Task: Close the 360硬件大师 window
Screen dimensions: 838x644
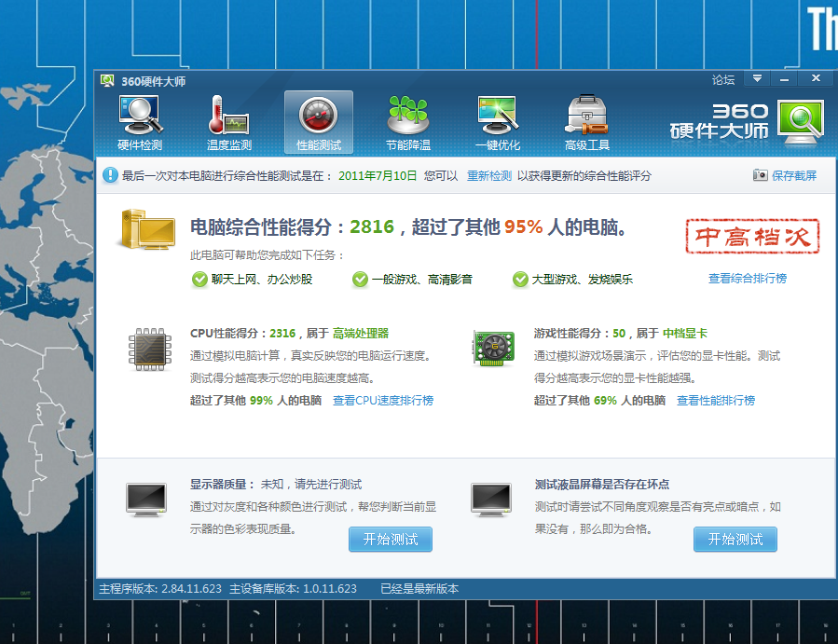Action: point(816,78)
